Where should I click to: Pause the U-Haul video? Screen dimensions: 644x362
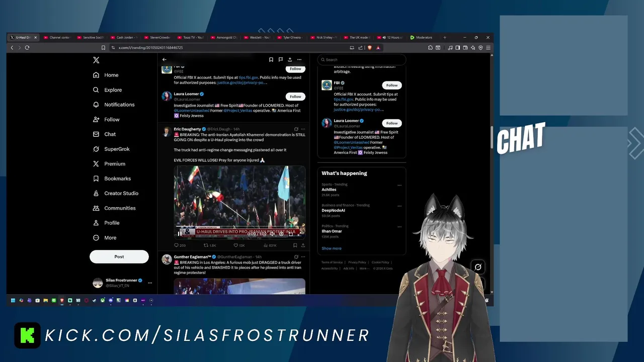pyautogui.click(x=180, y=234)
